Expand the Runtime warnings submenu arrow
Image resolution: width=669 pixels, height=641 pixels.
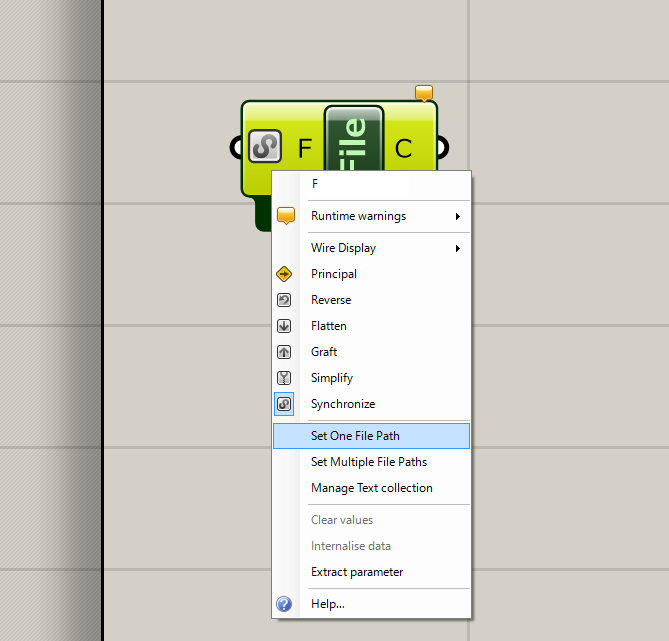[x=458, y=216]
